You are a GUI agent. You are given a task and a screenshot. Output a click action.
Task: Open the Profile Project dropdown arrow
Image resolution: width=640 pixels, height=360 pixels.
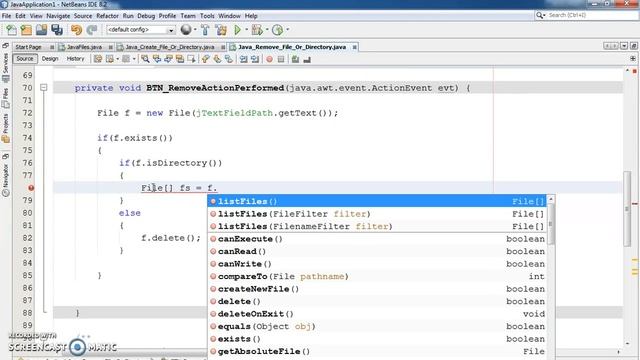point(287,29)
